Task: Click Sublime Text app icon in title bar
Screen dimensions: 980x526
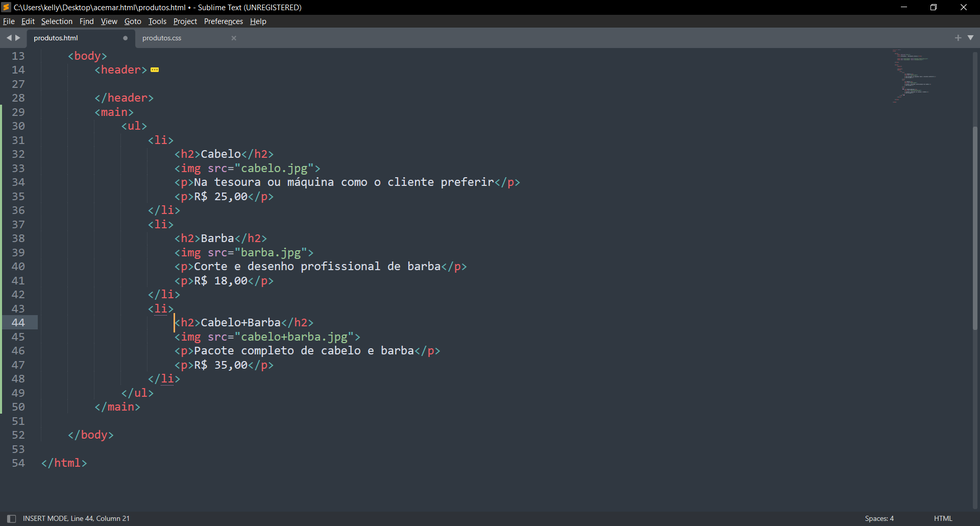Action: tap(6, 7)
